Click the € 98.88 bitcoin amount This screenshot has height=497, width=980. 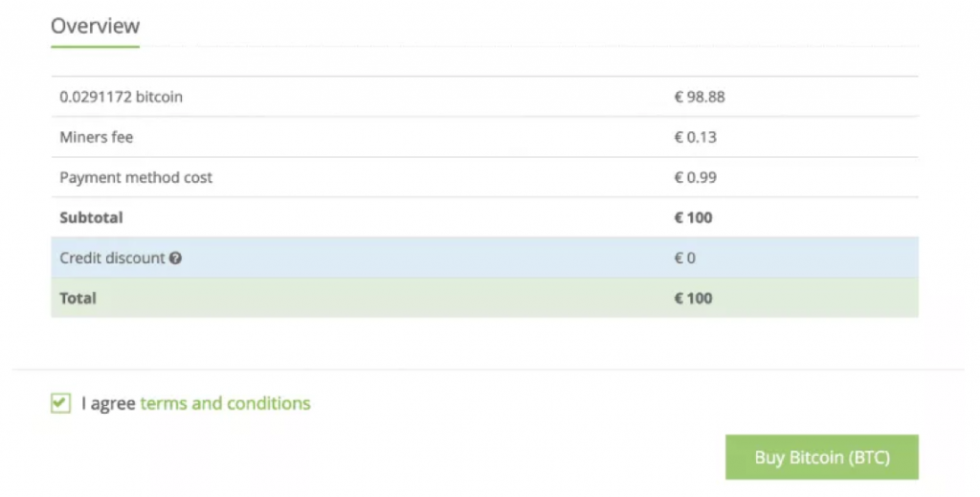[700, 97]
